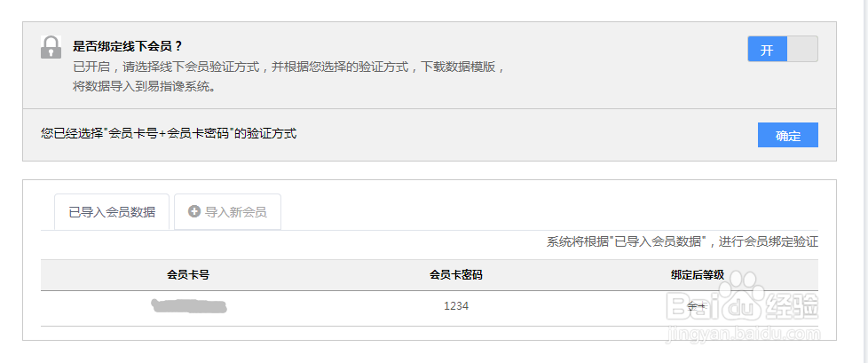Toggle the blue 开 switch off

(x=767, y=50)
